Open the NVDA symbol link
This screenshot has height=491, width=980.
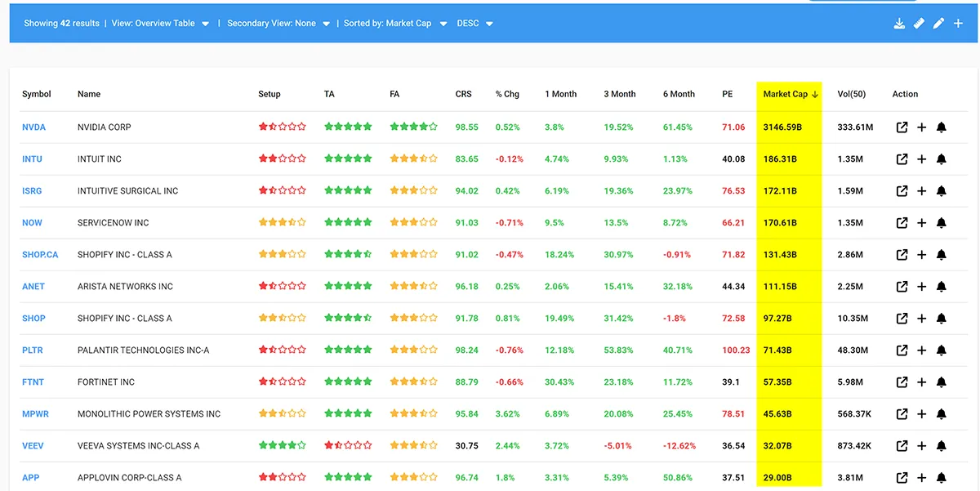pos(33,127)
